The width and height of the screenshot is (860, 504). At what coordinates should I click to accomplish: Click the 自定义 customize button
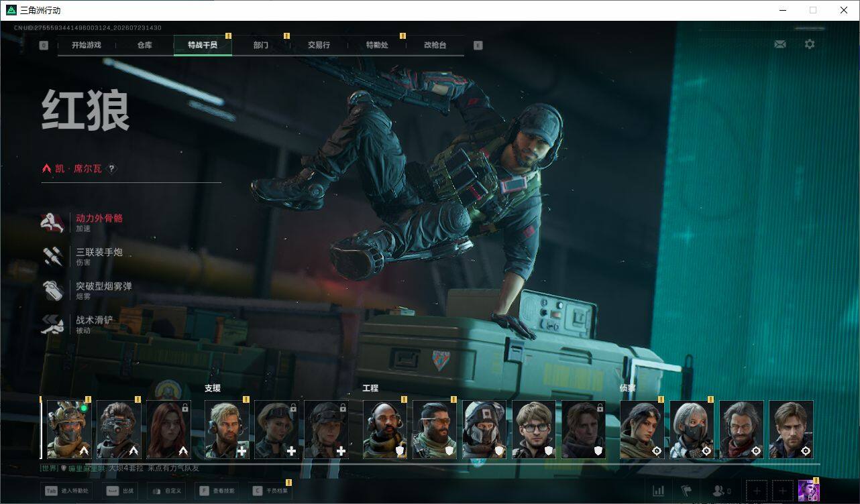pyautogui.click(x=166, y=491)
